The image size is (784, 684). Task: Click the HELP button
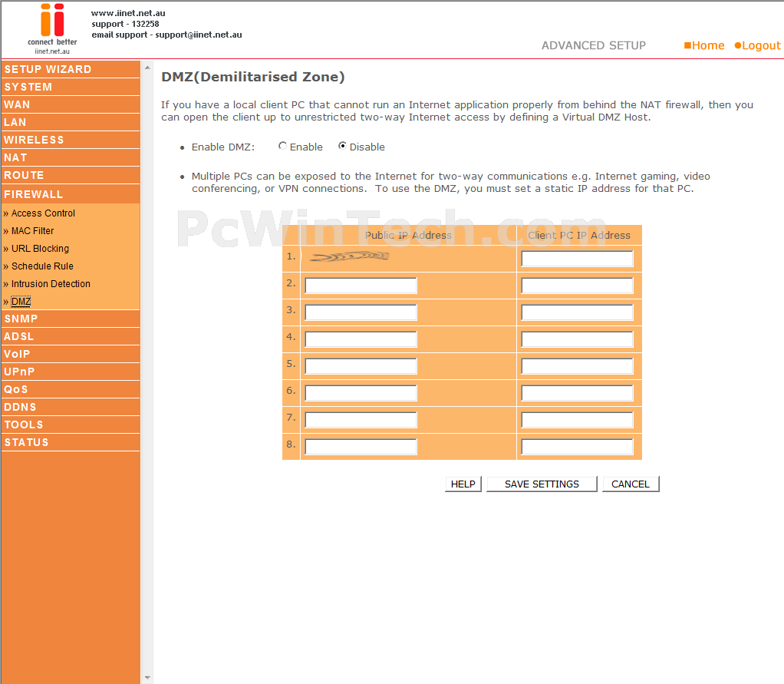click(463, 484)
